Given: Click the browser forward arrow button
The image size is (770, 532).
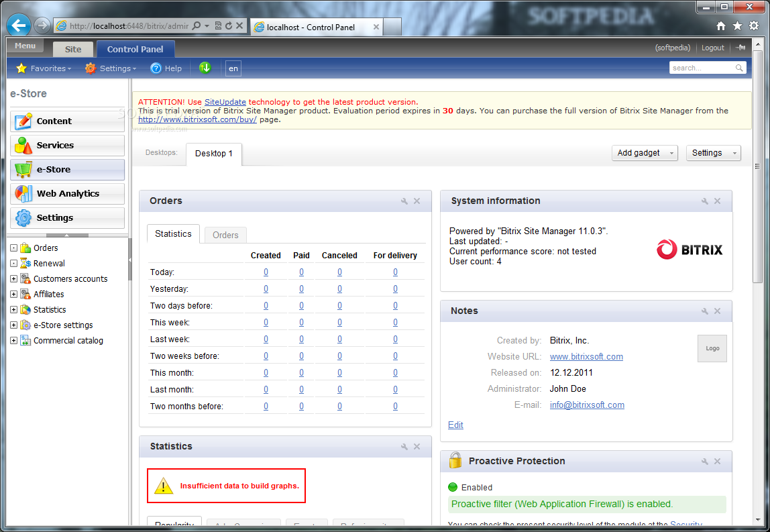Looking at the screenshot, I should [x=42, y=25].
